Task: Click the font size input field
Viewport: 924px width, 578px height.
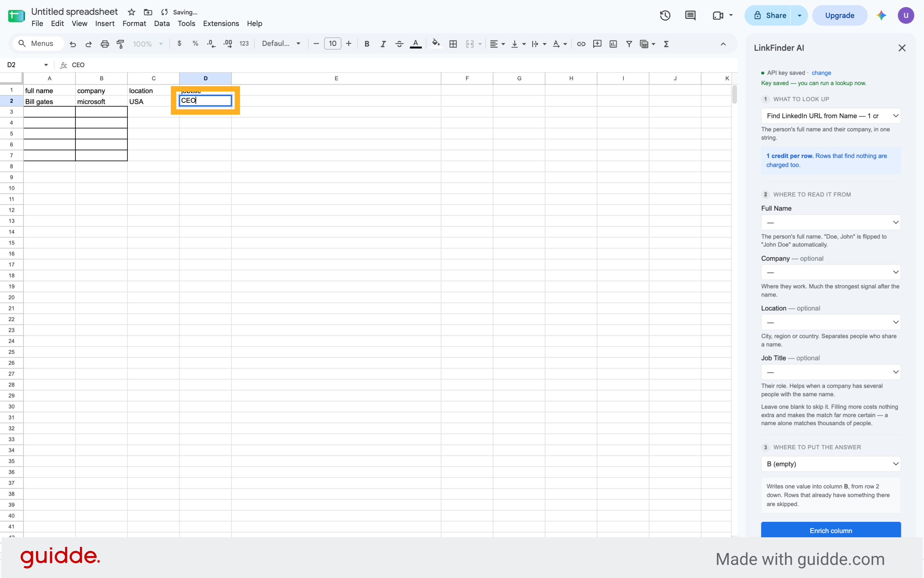Action: (332, 44)
